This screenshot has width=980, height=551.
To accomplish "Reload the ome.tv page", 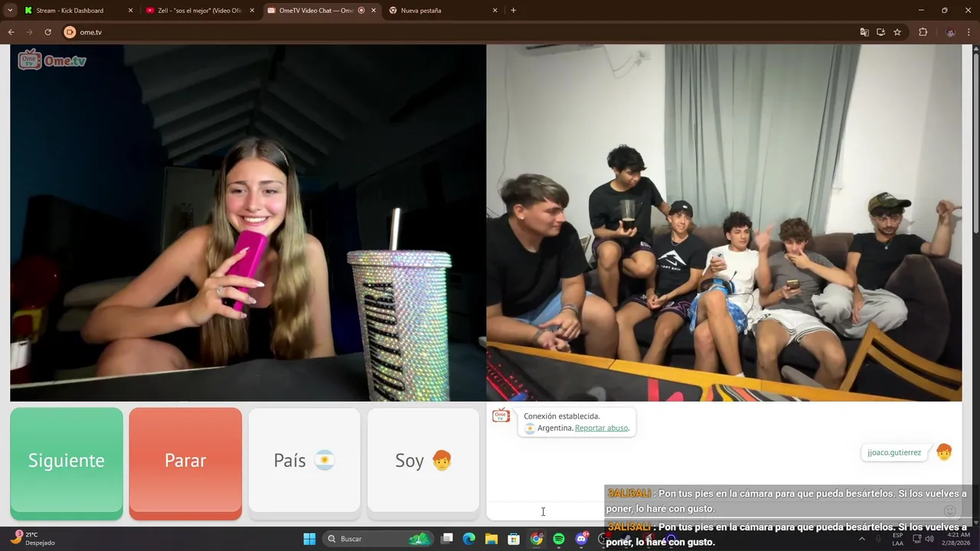I will [47, 32].
